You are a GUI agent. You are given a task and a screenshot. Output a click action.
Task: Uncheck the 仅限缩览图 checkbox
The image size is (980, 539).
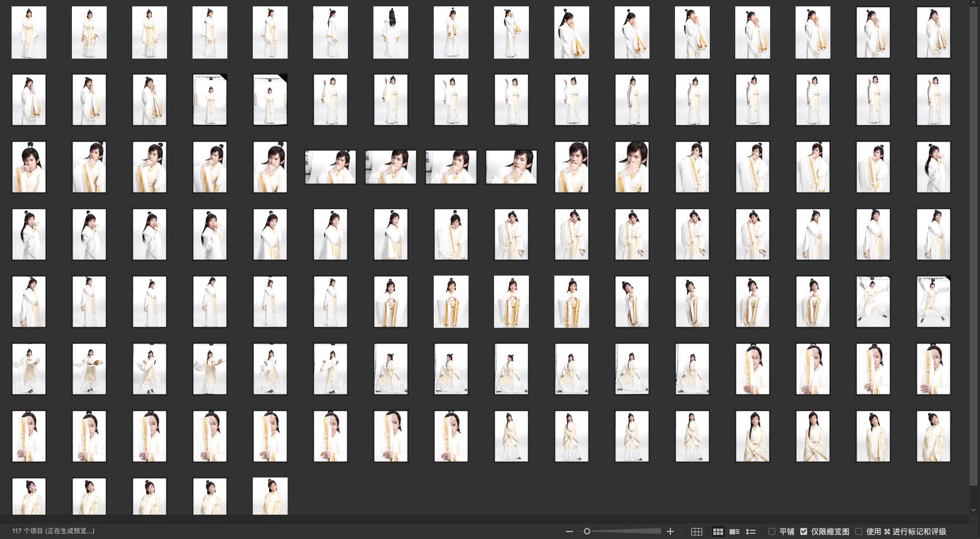pyautogui.click(x=804, y=531)
